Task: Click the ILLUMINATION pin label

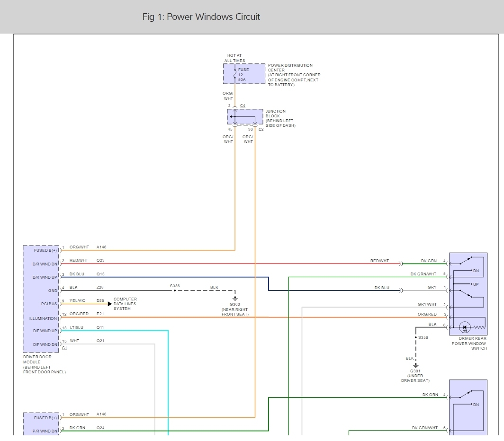Action: tap(43, 318)
